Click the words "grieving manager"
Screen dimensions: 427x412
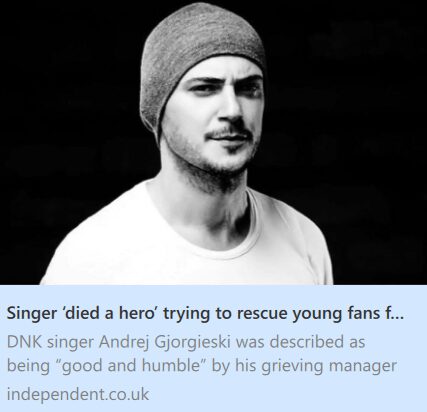tap(328, 366)
